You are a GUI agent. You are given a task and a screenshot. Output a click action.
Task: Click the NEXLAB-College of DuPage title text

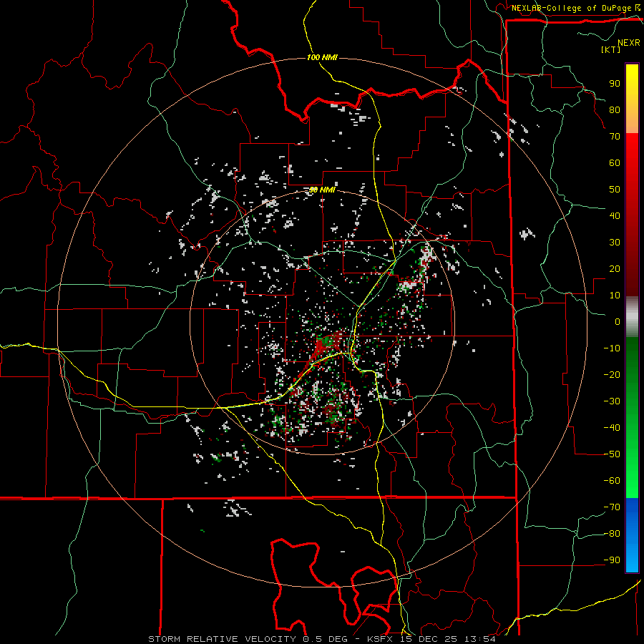pos(575,8)
